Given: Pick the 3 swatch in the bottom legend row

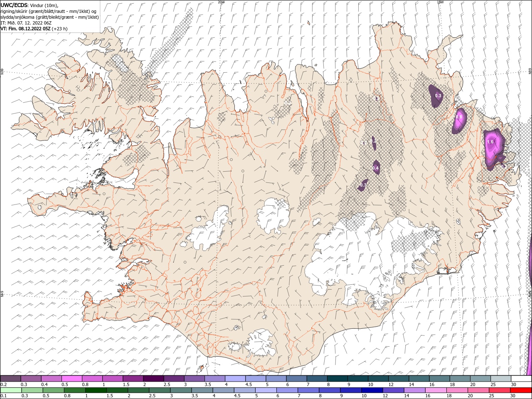Looking at the screenshot, I should pos(181,390).
